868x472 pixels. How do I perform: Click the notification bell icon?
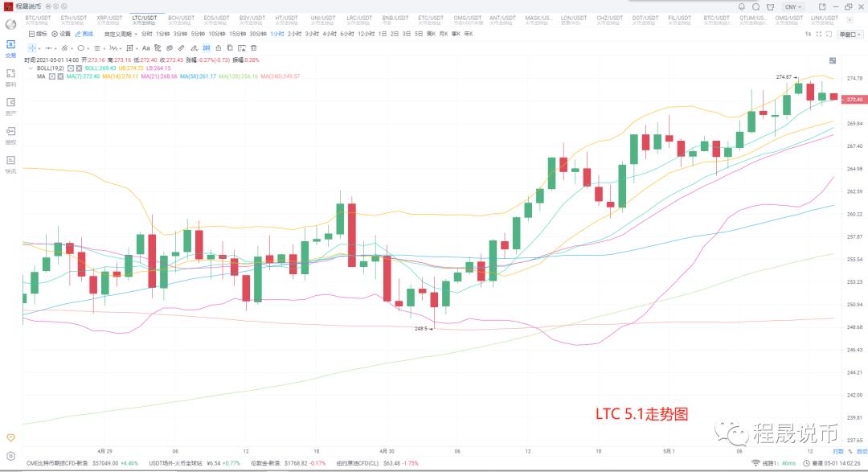click(740, 6)
